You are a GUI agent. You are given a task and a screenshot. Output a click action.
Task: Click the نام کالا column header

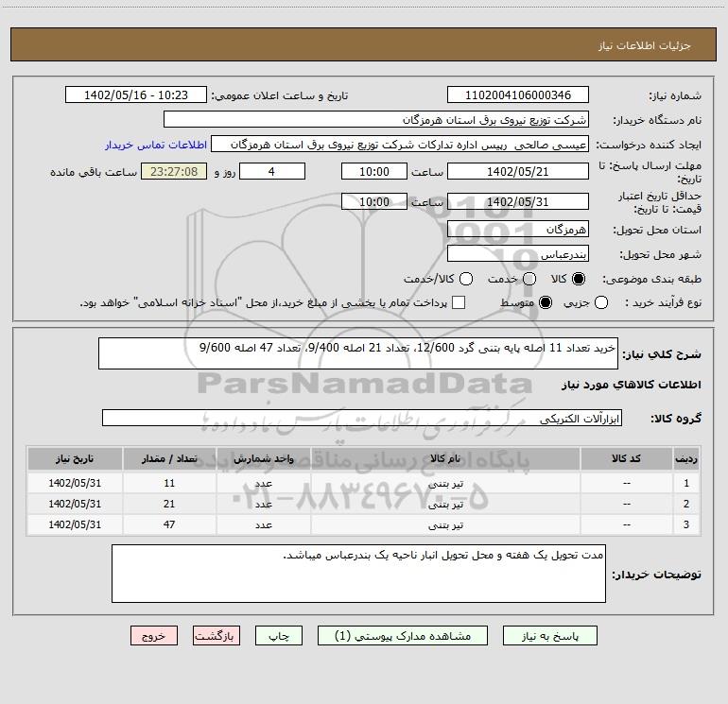[x=445, y=458]
